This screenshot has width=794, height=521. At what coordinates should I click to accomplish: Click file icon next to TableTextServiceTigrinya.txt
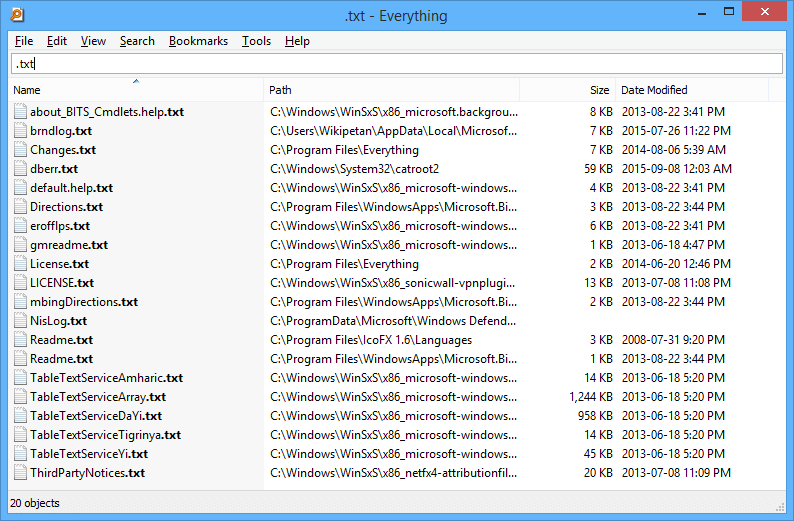(x=20, y=434)
